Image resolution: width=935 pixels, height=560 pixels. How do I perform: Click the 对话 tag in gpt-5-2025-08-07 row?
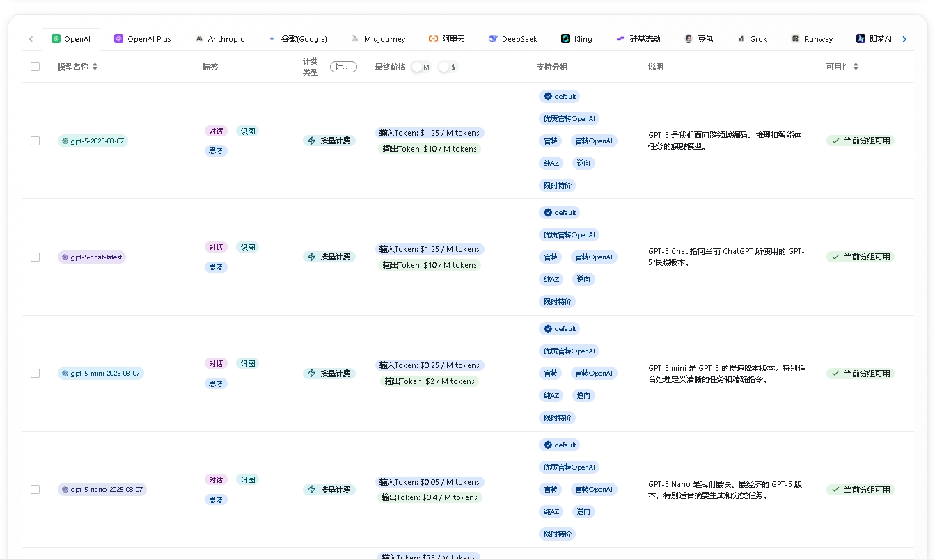[x=216, y=131]
